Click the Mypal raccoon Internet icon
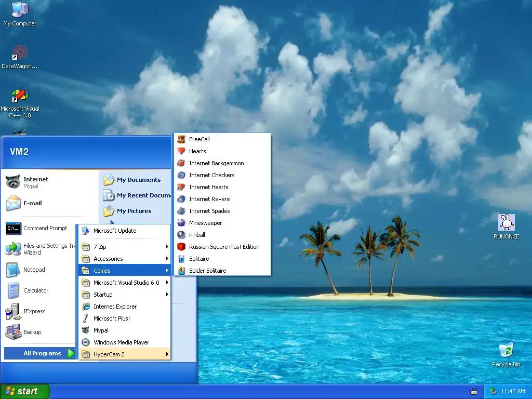 tap(13, 182)
